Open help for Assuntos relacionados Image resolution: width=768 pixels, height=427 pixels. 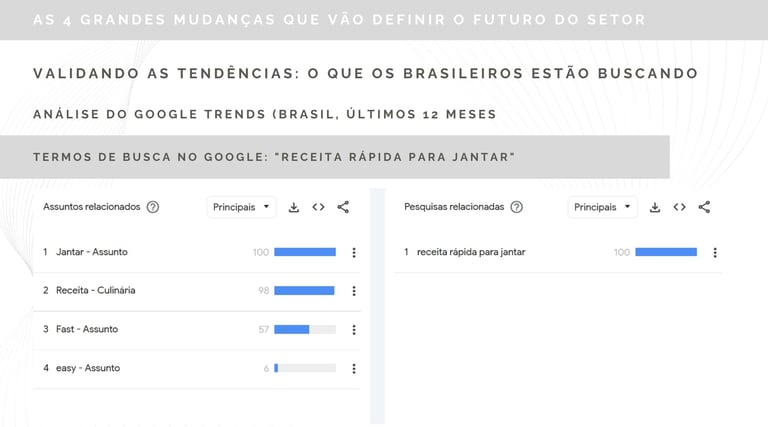click(x=153, y=207)
